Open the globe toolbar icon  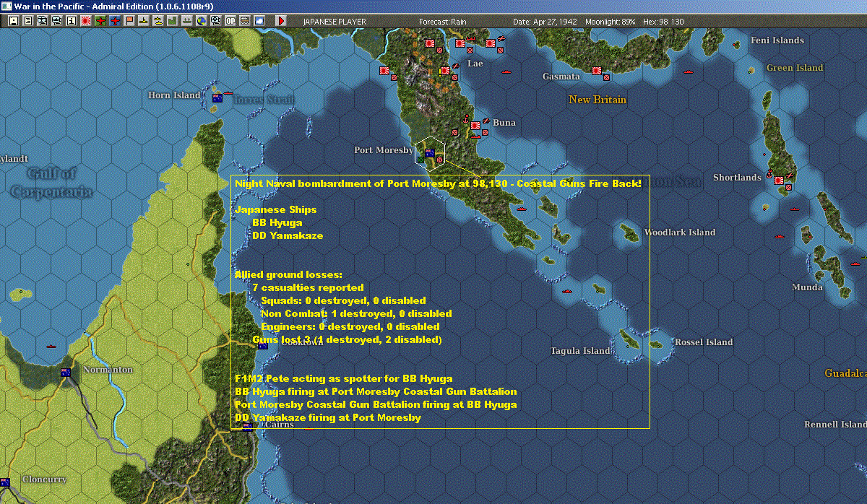click(201, 21)
